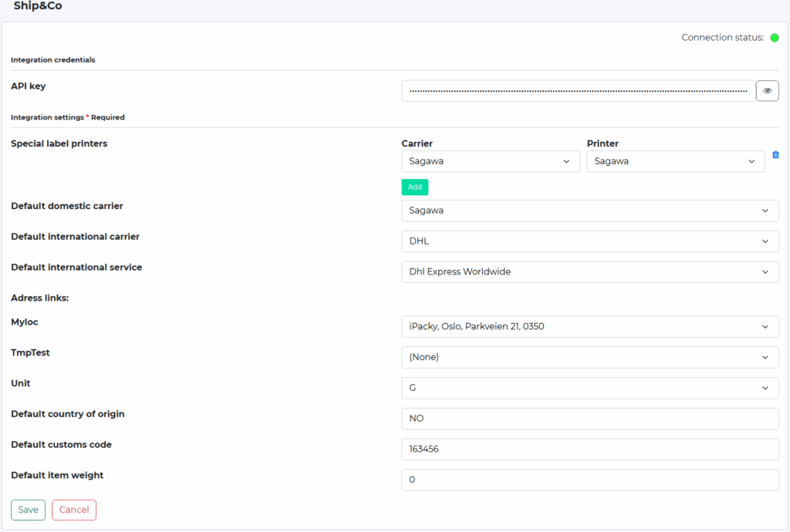Click the green connection status indicator
Image resolution: width=790 pixels, height=532 pixels.
coord(774,37)
